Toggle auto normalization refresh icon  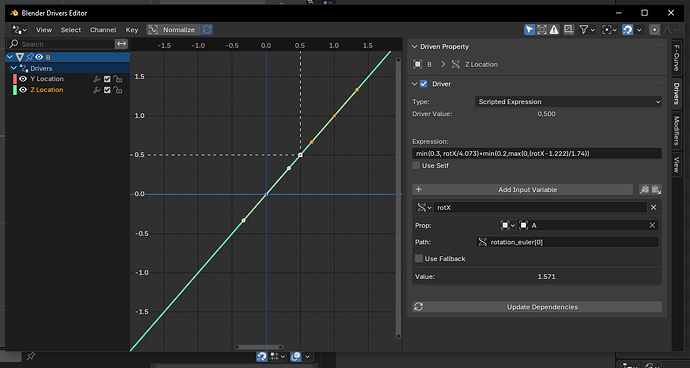coord(207,30)
